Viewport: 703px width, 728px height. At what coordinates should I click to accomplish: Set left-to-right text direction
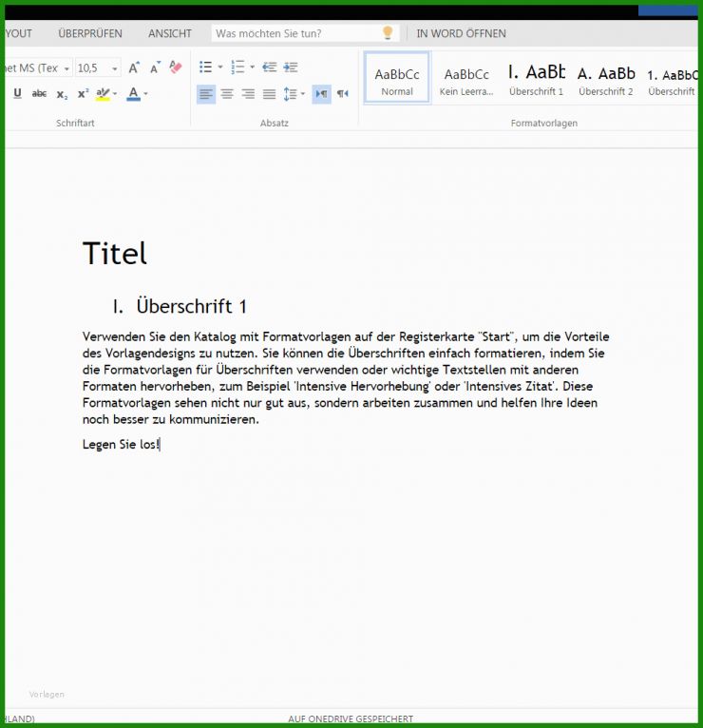click(321, 94)
